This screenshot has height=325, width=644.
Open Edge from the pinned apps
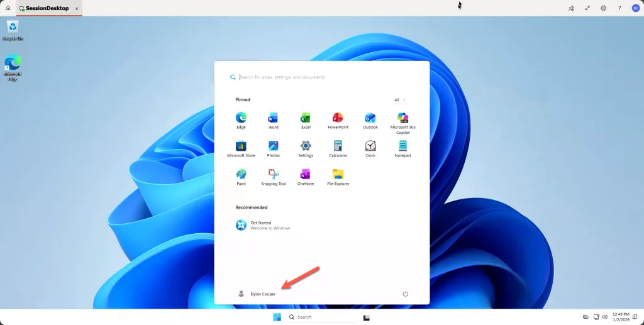pyautogui.click(x=241, y=118)
